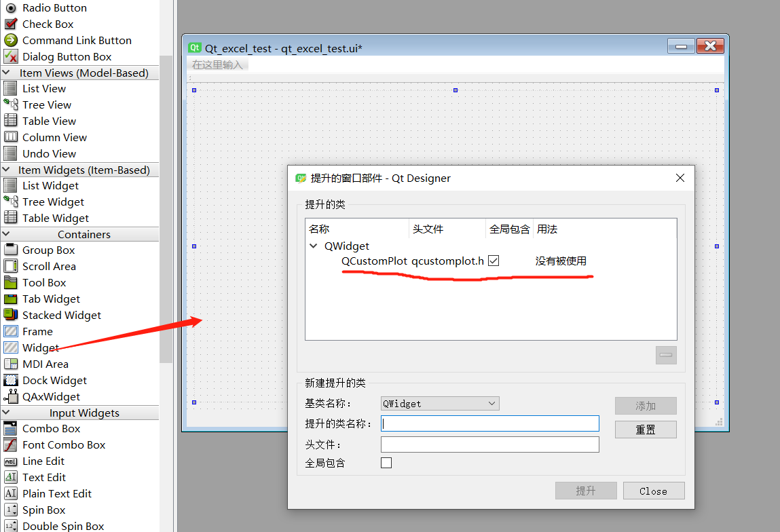Choose the Command Link Button icon
780x532 pixels.
click(10, 40)
